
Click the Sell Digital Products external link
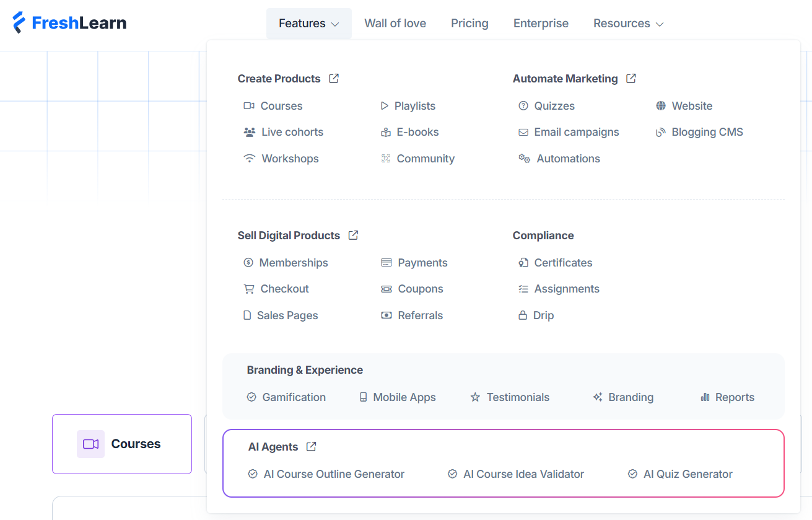click(x=353, y=235)
